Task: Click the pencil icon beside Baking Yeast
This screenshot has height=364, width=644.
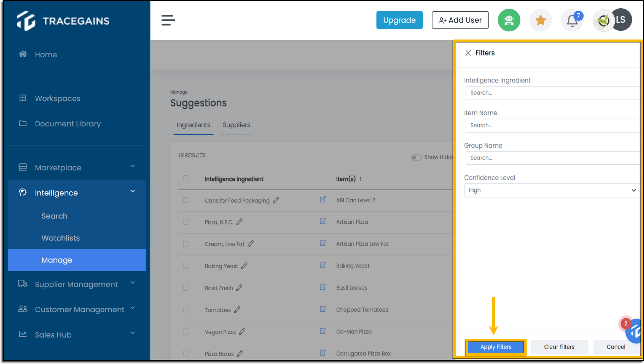Action: (244, 265)
